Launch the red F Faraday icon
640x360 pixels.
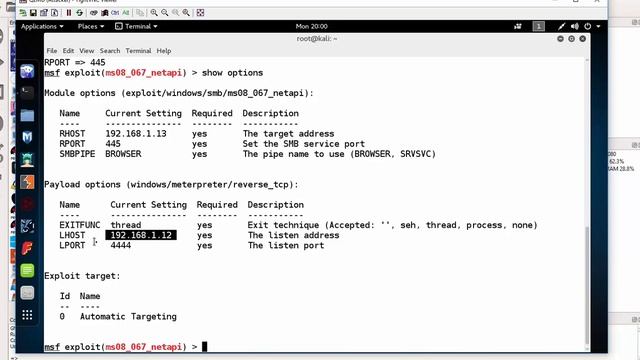(x=27, y=248)
